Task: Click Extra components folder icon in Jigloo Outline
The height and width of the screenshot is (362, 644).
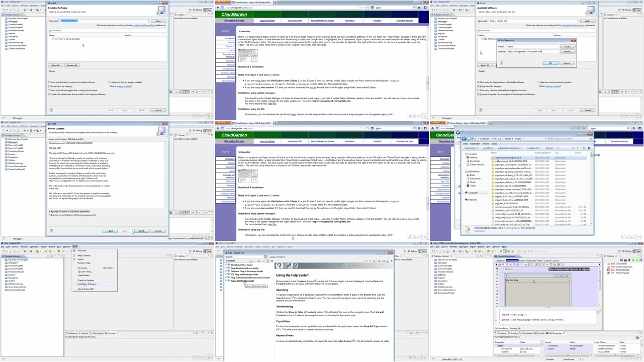Action: (x=609, y=264)
